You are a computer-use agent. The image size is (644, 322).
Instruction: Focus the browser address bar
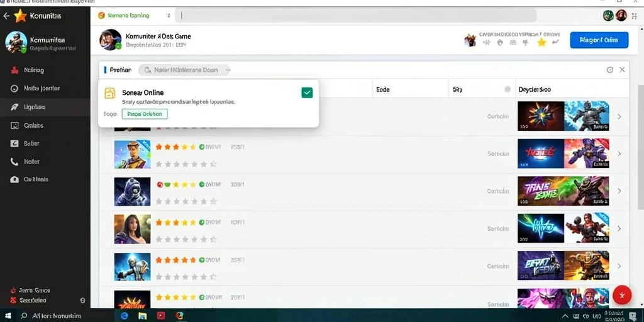[x=356, y=16]
